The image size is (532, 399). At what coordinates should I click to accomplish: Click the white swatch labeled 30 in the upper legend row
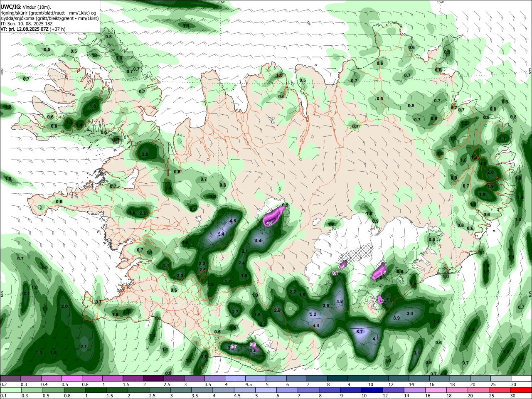point(521,378)
